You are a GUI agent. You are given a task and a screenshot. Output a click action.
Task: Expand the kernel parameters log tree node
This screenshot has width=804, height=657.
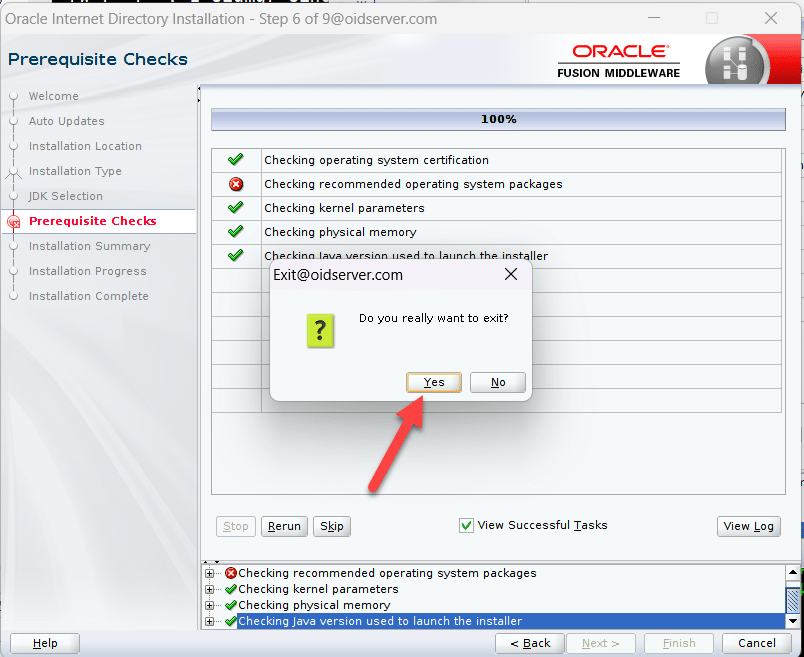210,590
